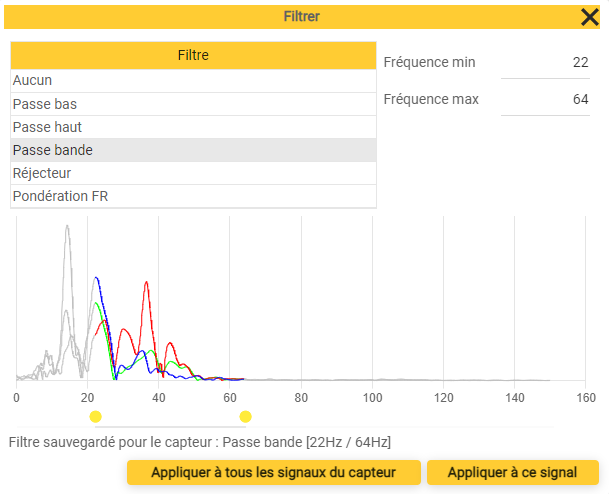Viewport: 609px width, 494px height.
Task: Click the left yellow slider handle
Action: coord(95,416)
